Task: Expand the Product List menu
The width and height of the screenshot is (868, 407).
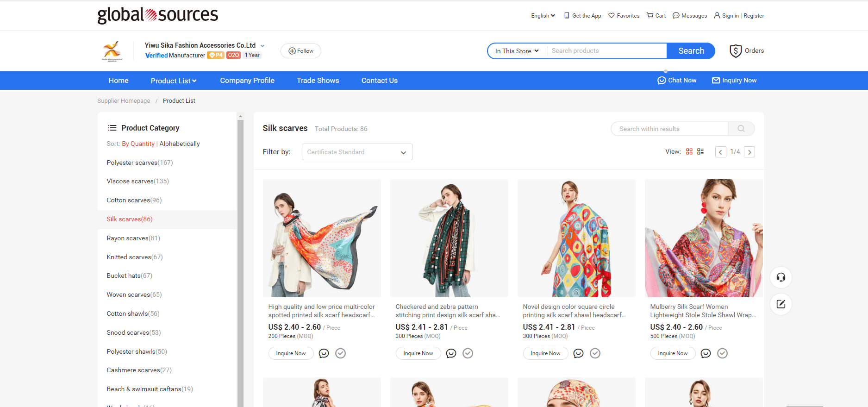Action: click(x=174, y=81)
